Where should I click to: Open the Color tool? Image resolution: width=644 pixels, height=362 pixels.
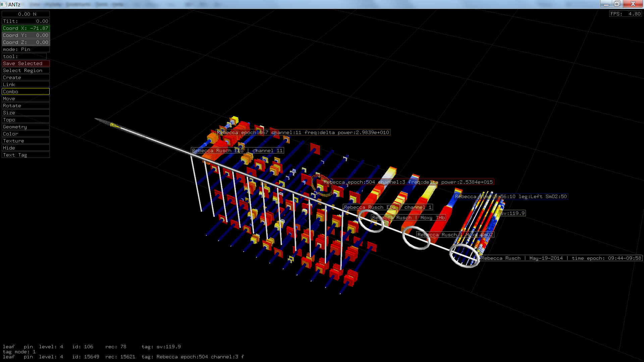pos(25,134)
